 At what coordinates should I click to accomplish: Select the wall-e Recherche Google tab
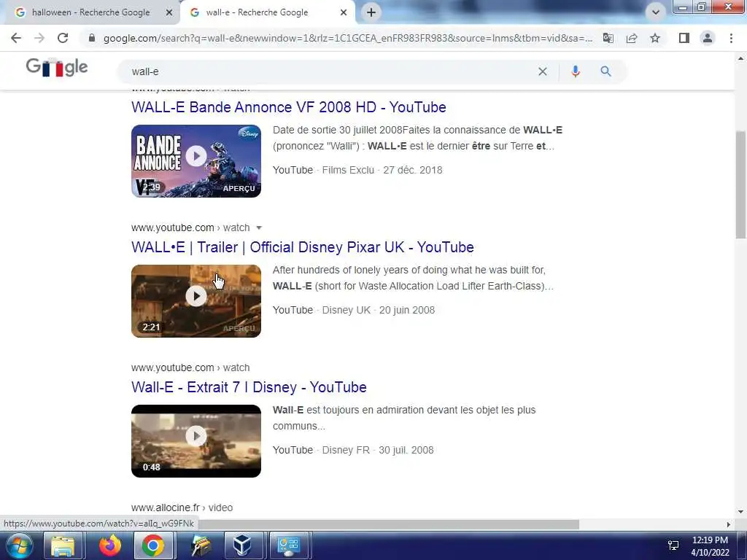tap(258, 13)
